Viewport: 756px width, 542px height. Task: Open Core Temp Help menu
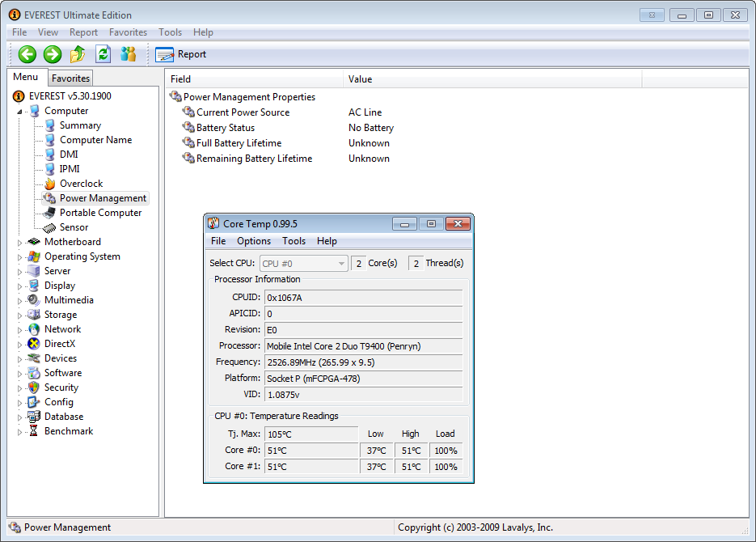[327, 241]
